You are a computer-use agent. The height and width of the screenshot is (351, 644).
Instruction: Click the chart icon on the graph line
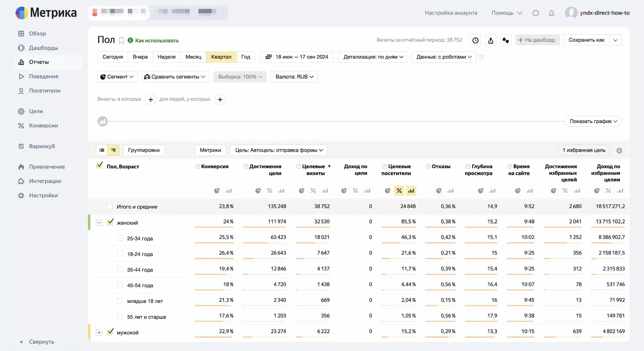tap(103, 121)
